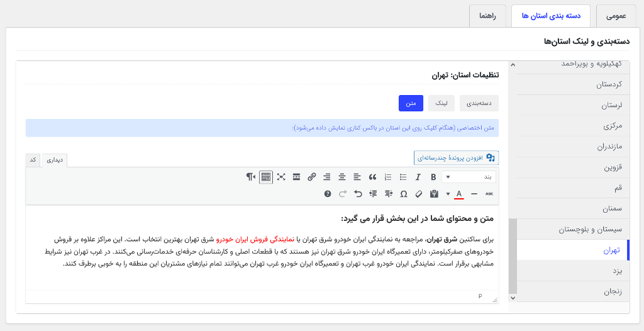Click the province list scrollbar down arrow
This screenshot has height=331, width=644.
(x=513, y=298)
